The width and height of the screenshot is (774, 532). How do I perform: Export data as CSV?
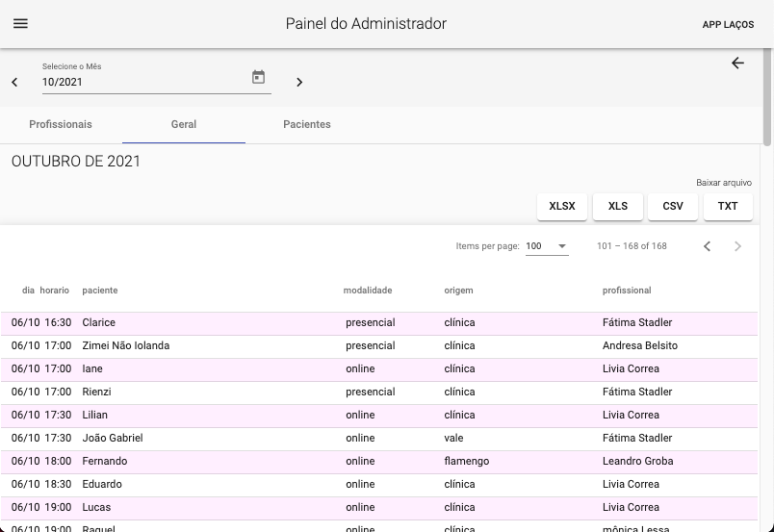673,206
